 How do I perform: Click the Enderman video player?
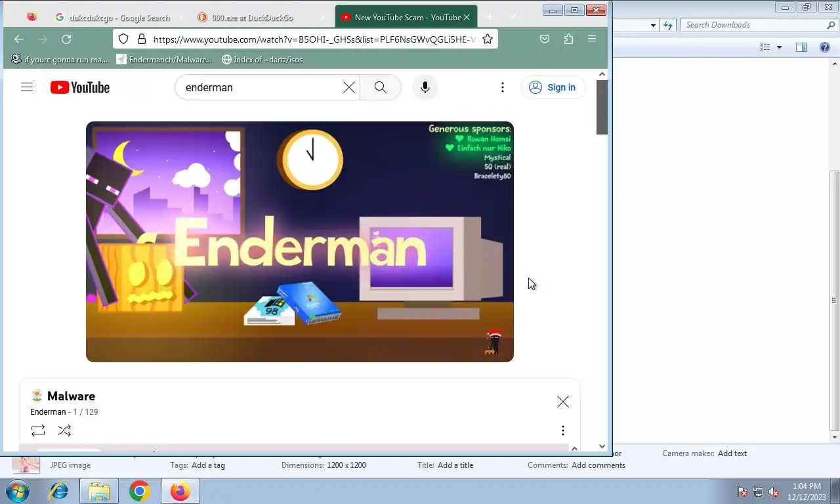pyautogui.click(x=300, y=241)
